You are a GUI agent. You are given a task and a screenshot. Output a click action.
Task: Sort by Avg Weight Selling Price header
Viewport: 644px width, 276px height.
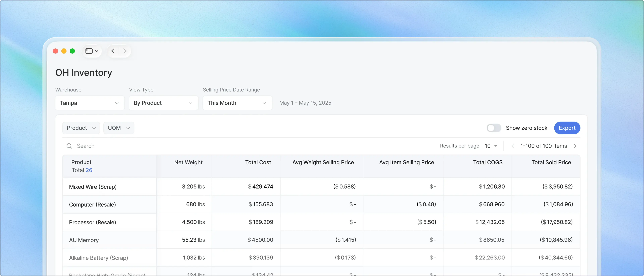coord(323,162)
